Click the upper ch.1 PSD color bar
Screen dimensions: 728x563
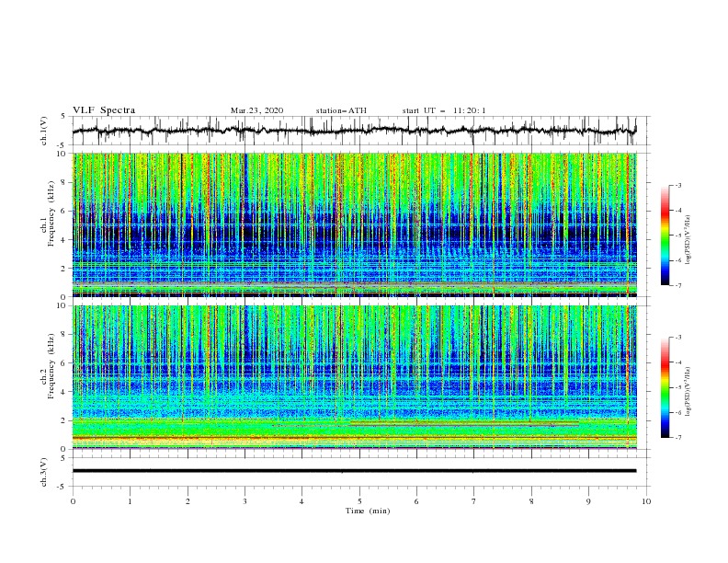click(x=665, y=236)
